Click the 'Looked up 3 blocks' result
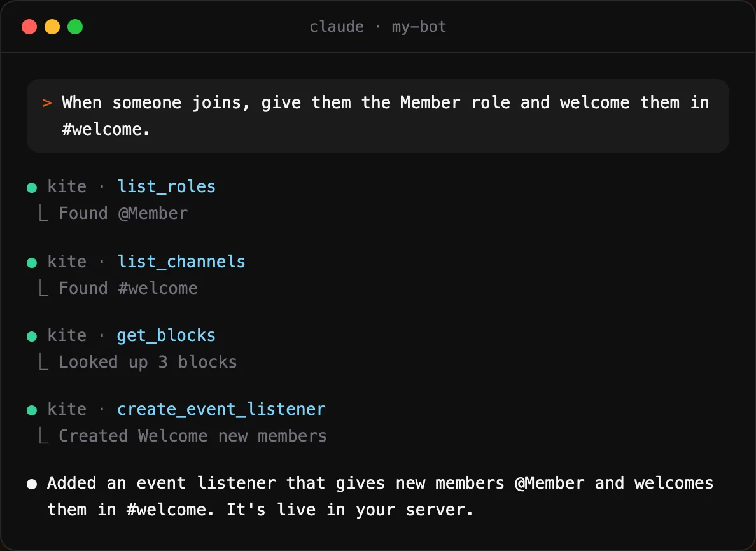 [148, 363]
